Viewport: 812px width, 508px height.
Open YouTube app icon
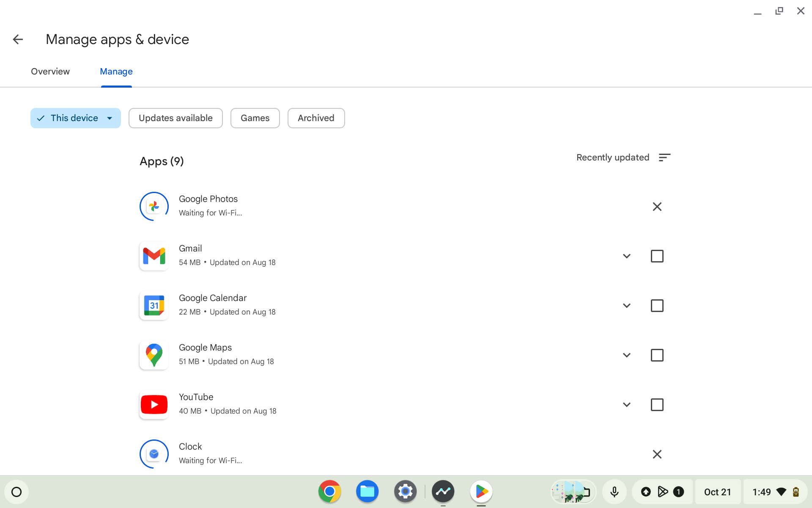(154, 404)
